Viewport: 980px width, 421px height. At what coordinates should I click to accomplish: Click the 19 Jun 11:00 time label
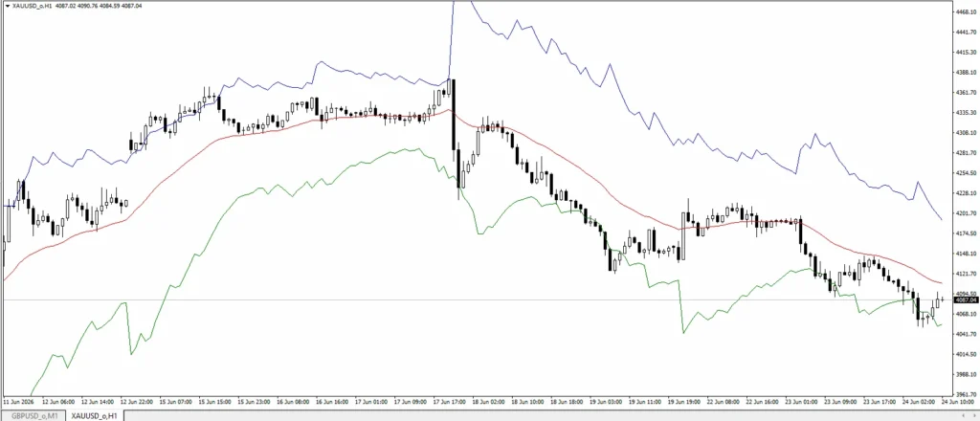(646, 402)
